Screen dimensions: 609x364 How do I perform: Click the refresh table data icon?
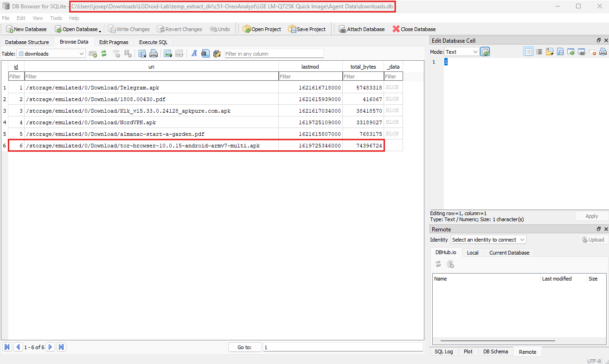point(104,54)
